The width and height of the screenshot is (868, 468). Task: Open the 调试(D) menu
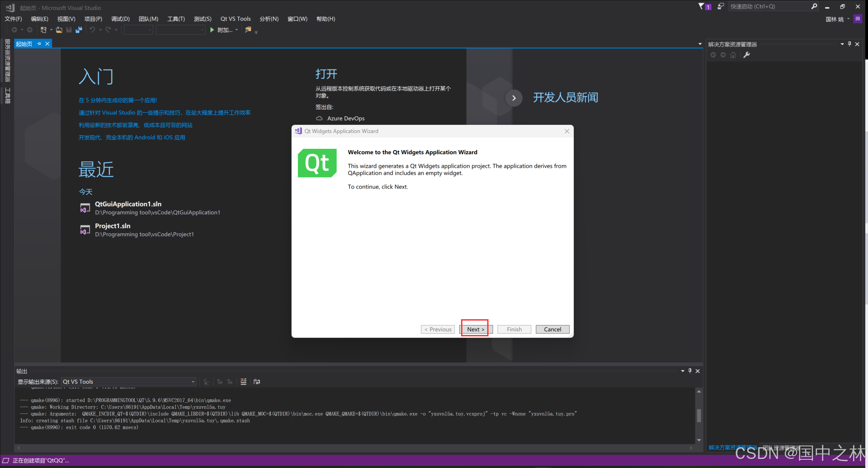[120, 19]
